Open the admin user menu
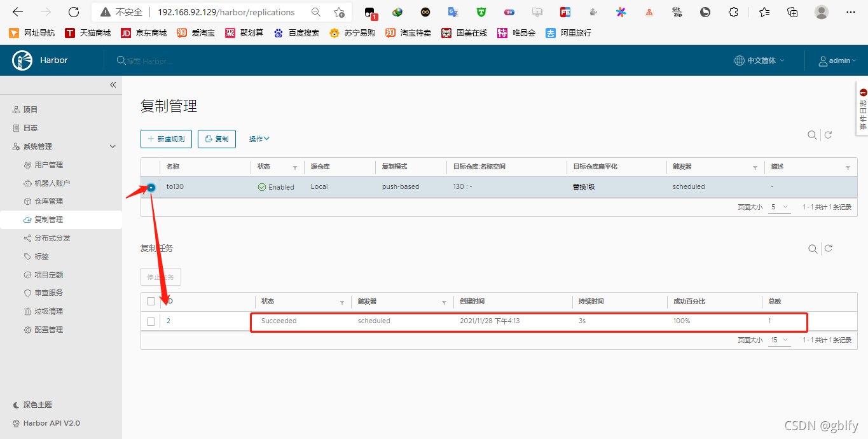 [x=837, y=60]
